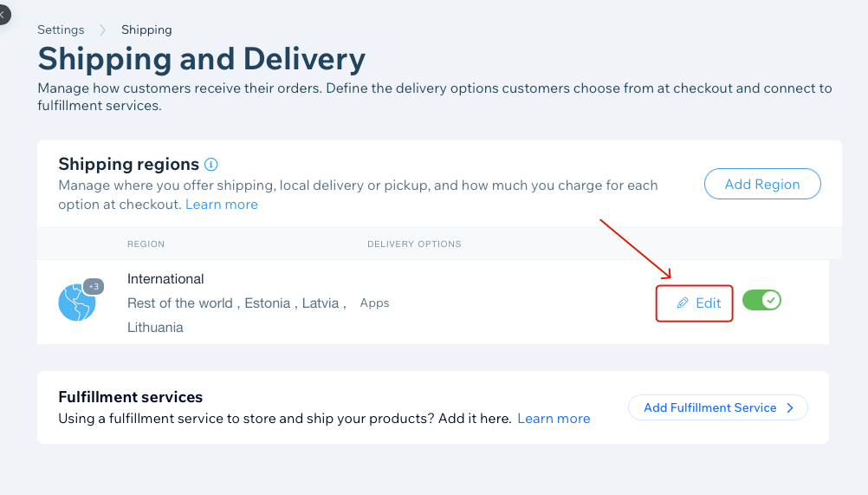The width and height of the screenshot is (868, 495).
Task: Click the Rest of the world country list
Action: click(x=179, y=303)
